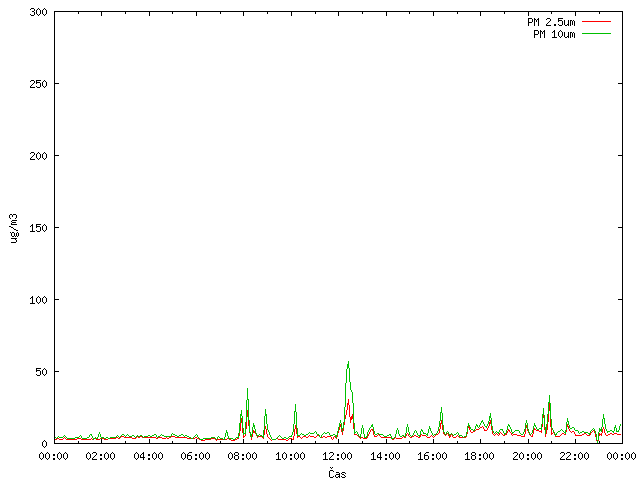Click the 0 y-axis label
640x480 pixels.
(x=44, y=444)
